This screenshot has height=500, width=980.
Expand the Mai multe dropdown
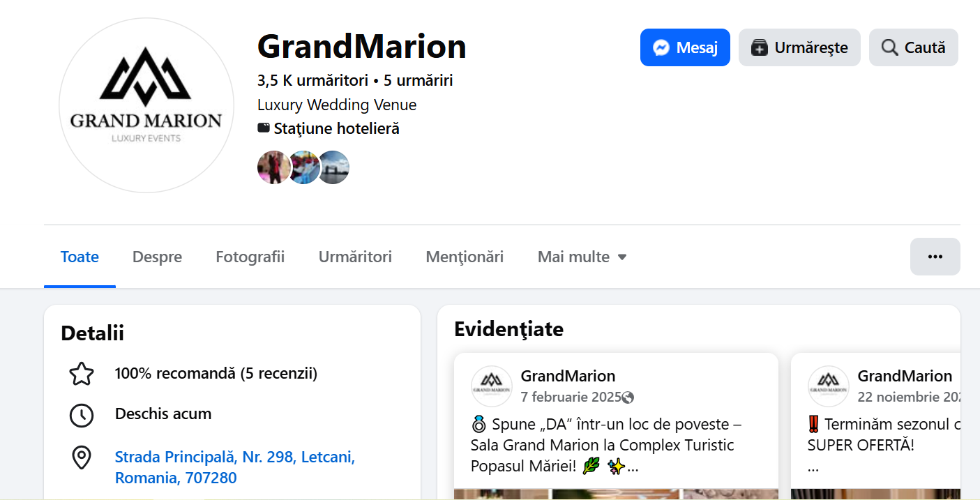click(582, 257)
